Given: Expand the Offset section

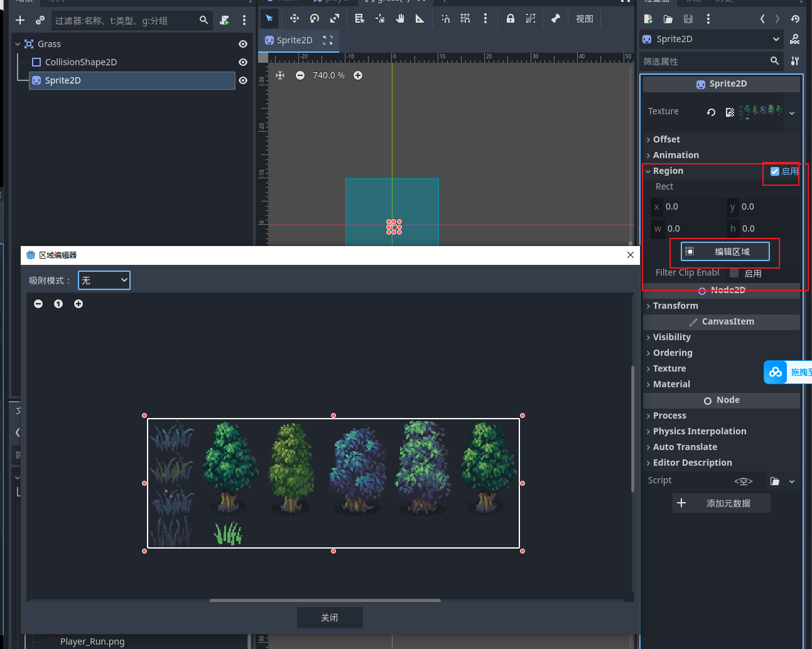Looking at the screenshot, I should click(666, 139).
